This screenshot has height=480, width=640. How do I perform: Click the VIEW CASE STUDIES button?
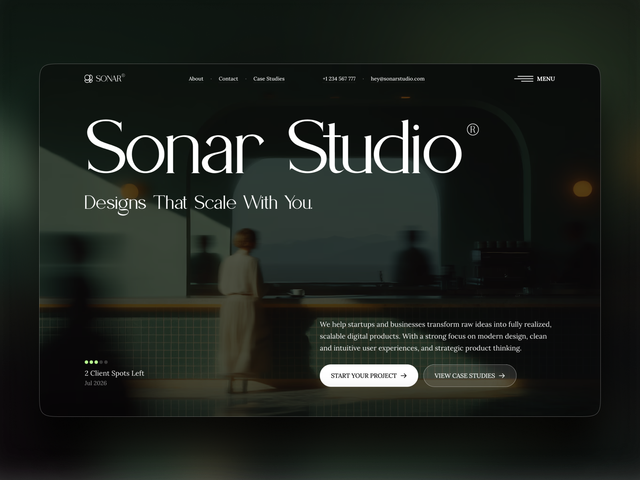pos(470,376)
